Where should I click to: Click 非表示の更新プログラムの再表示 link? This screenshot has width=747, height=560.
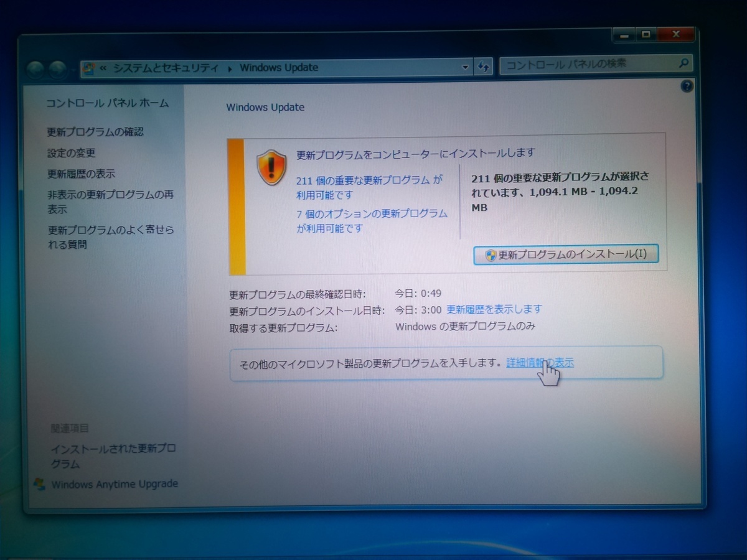(111, 202)
